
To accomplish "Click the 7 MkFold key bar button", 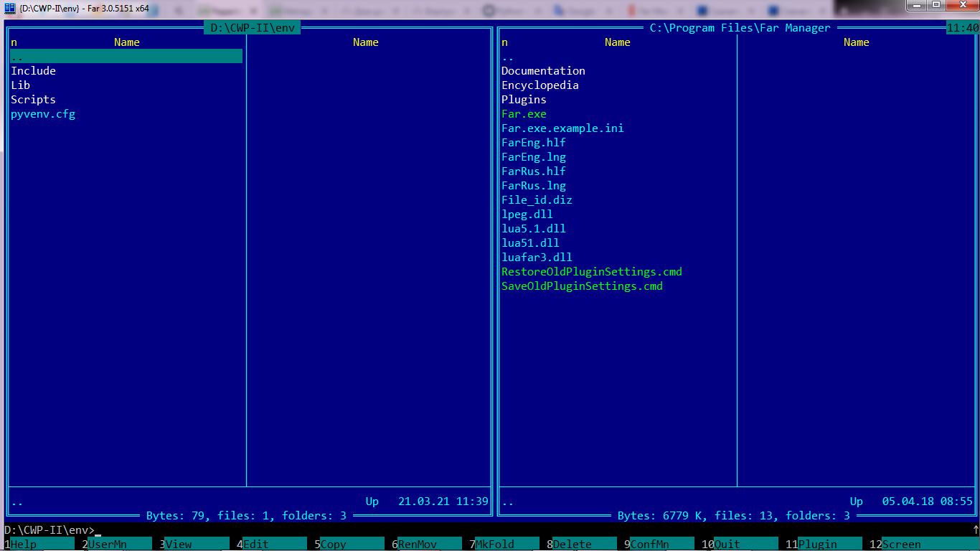I will [504, 544].
